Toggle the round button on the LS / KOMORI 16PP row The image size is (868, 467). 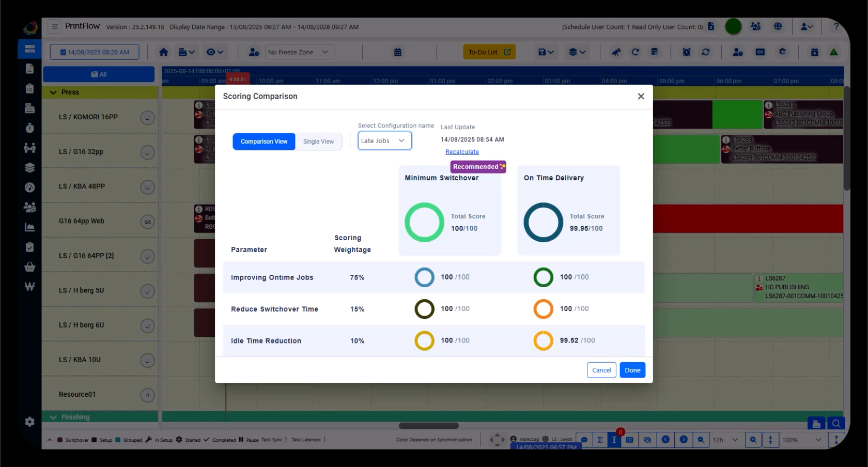pos(147,118)
